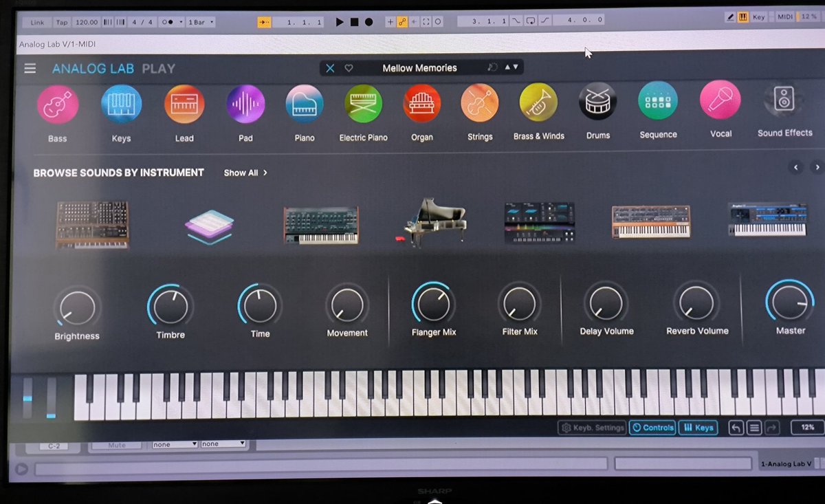
Task: Like the Mellow Memories preset with heart
Action: click(349, 68)
